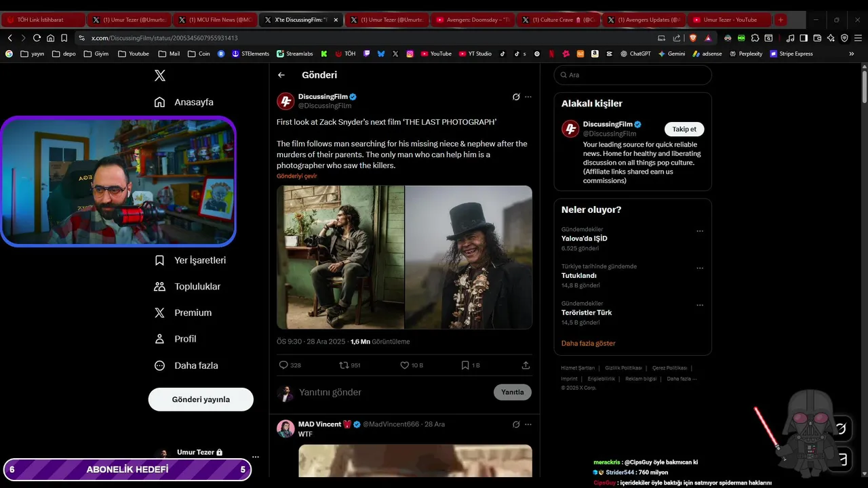Expand the hidden bookmarks chevron
The width and height of the screenshot is (868, 488).
852,54
